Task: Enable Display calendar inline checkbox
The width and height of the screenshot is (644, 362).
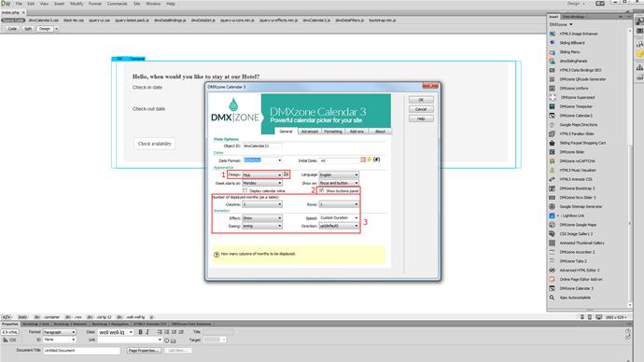Action: [x=245, y=190]
